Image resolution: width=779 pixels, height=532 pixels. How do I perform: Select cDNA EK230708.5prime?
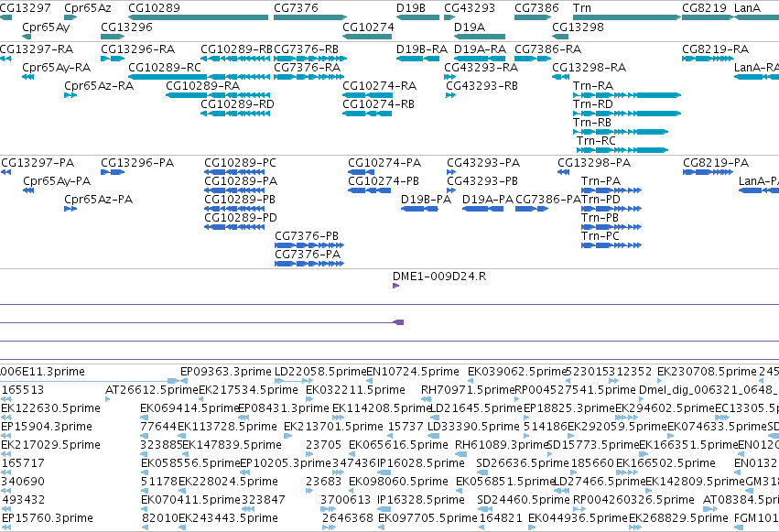(660, 381)
